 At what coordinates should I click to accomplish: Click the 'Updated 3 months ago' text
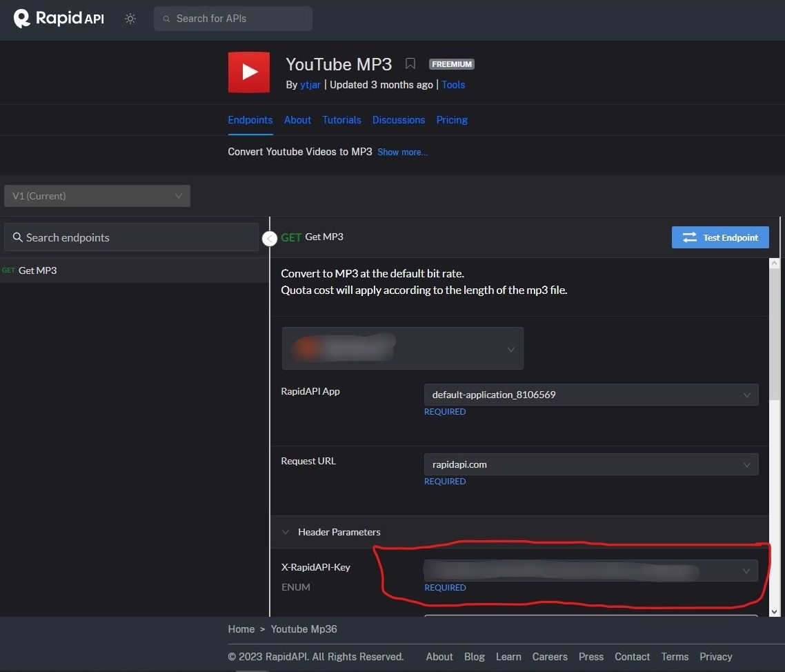point(381,85)
